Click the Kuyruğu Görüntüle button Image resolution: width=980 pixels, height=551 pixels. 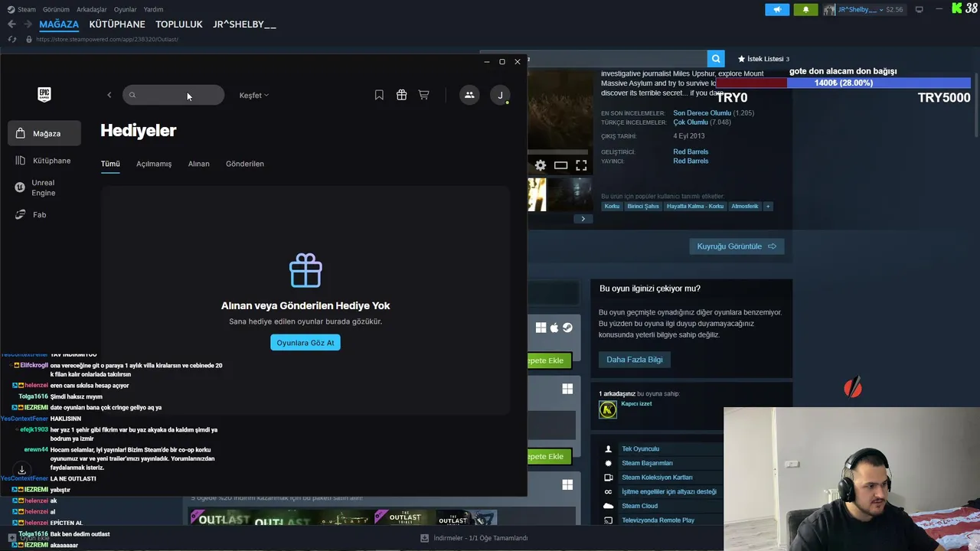tap(737, 246)
